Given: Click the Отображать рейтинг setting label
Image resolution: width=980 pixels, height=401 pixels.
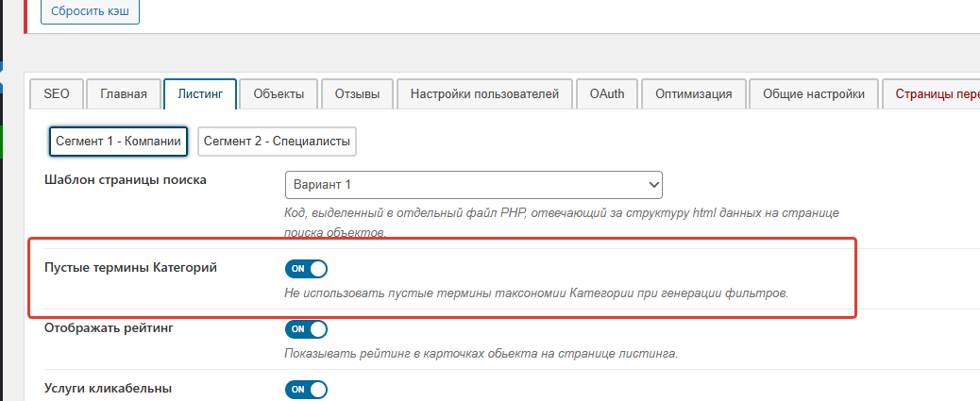Looking at the screenshot, I should click(109, 328).
